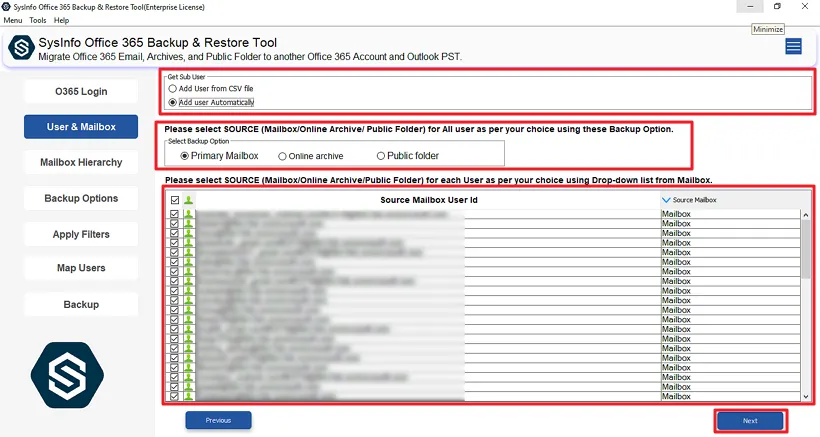Open the Help menu
This screenshot has height=437, width=820.
pyautogui.click(x=61, y=20)
